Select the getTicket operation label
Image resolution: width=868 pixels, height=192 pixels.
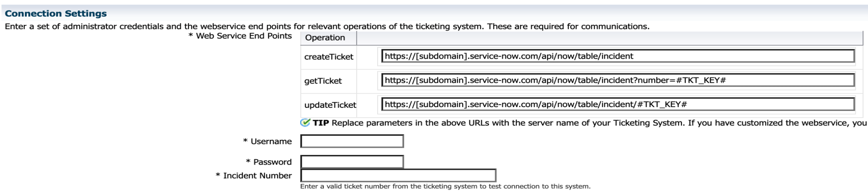coord(323,81)
